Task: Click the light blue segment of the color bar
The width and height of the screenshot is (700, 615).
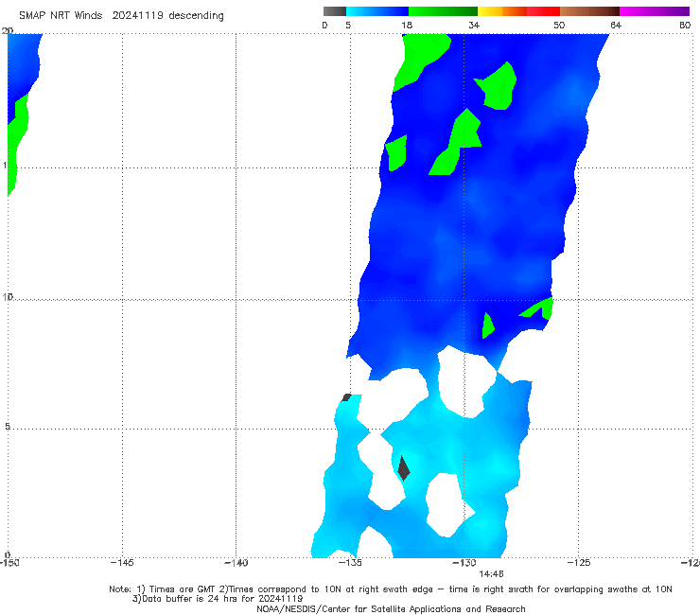Action: [377, 11]
